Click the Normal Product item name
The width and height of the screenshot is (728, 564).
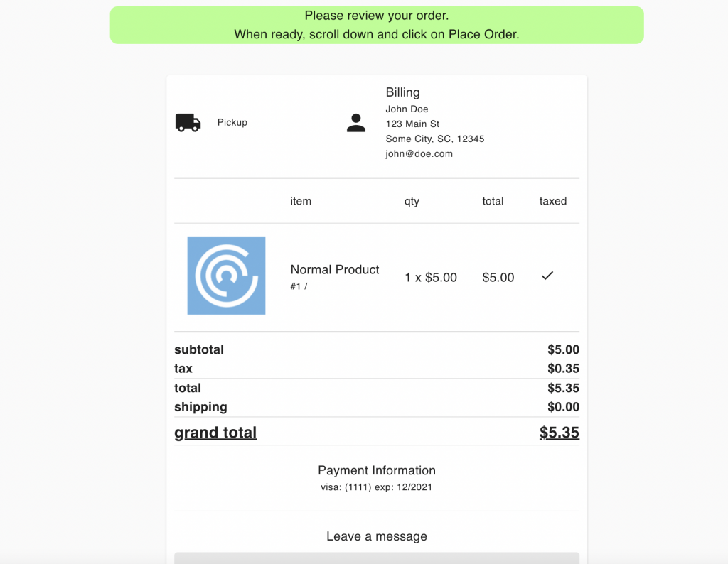334,270
